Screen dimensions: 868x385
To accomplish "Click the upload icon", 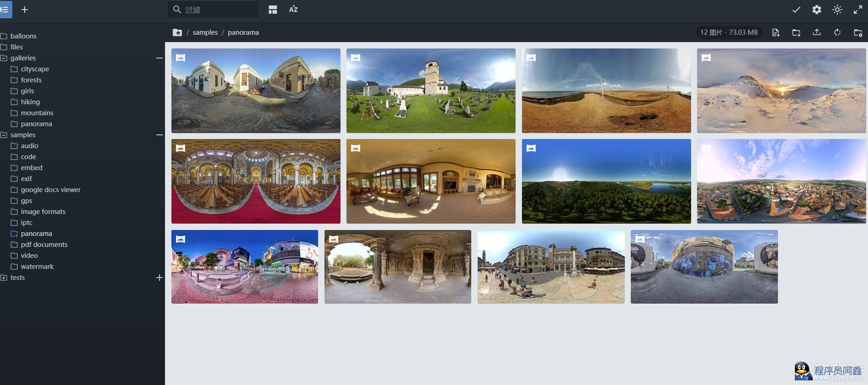I will 817,32.
